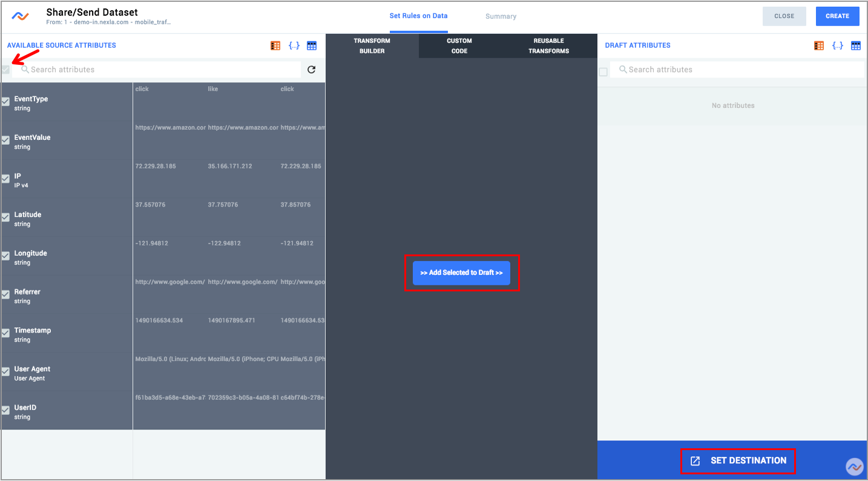
Task: Uncheck the UserID attribute
Action: coord(5,410)
